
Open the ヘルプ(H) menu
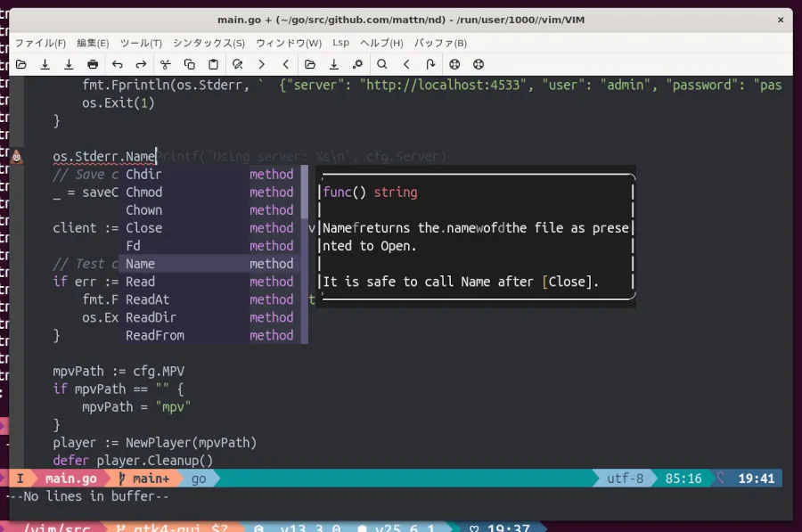tap(381, 43)
